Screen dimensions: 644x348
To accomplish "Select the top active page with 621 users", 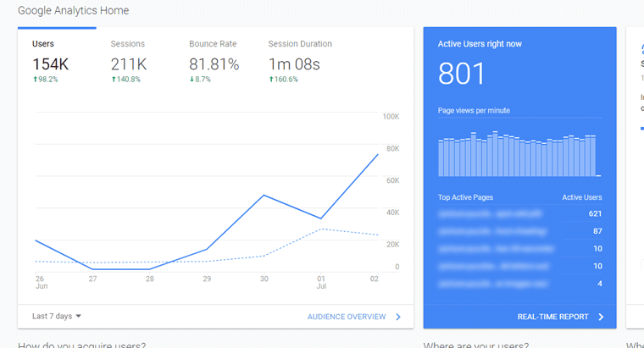I will [520, 213].
